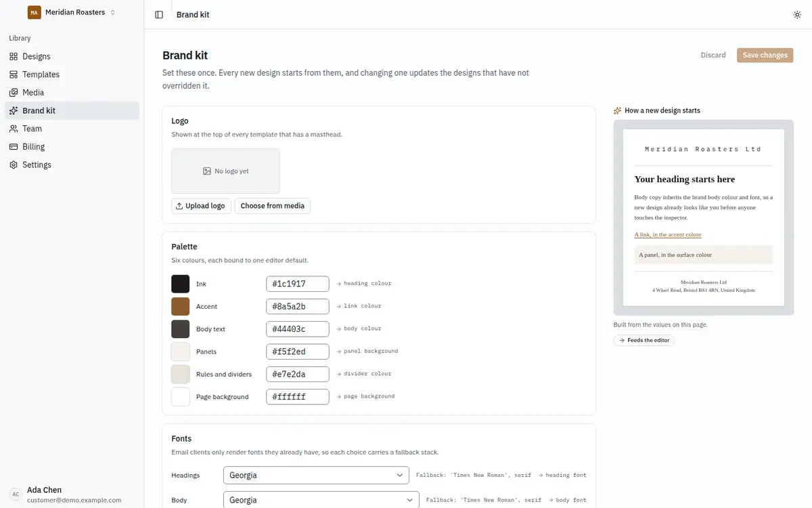Focus the Body text hex field #44403c

coord(298,329)
